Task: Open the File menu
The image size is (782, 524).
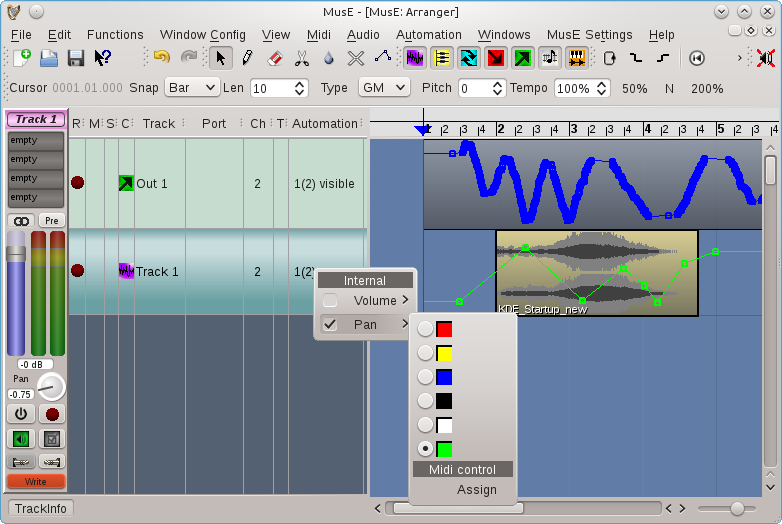Action: [x=21, y=34]
